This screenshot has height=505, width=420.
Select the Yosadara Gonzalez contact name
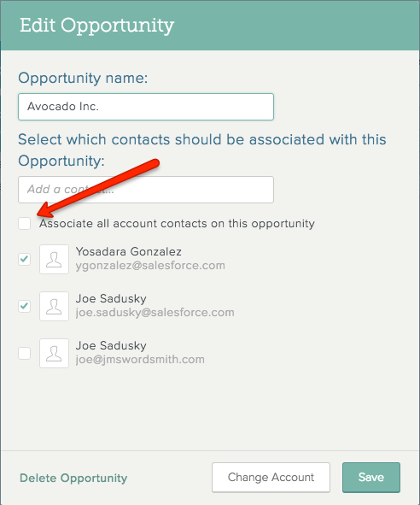[x=128, y=251]
